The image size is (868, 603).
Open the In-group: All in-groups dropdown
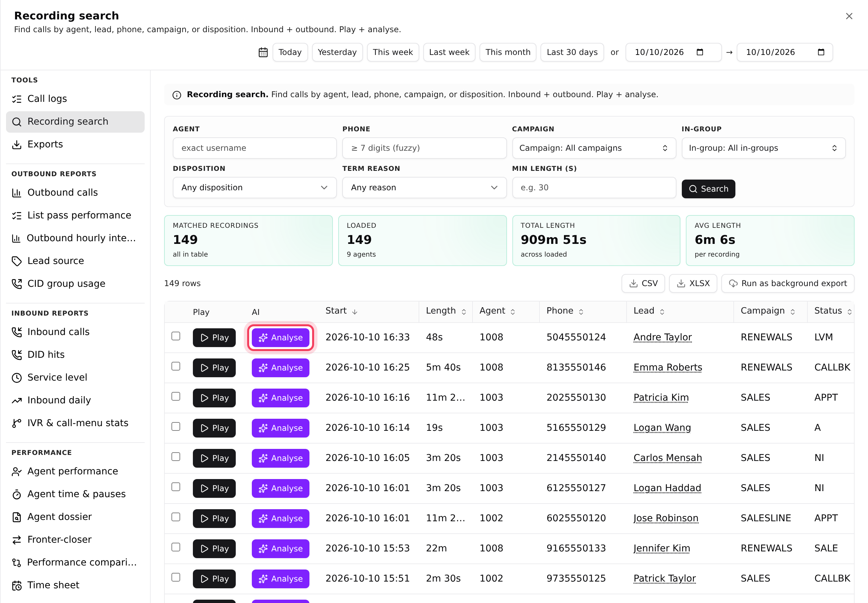coord(764,148)
